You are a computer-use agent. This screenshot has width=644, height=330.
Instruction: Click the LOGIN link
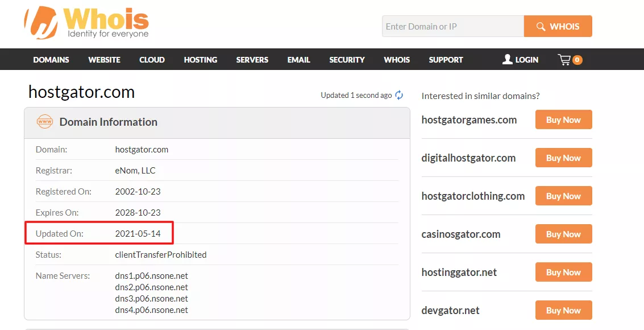click(526, 60)
